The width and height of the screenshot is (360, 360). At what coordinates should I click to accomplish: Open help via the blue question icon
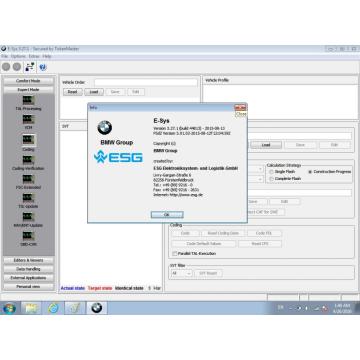tap(43, 67)
